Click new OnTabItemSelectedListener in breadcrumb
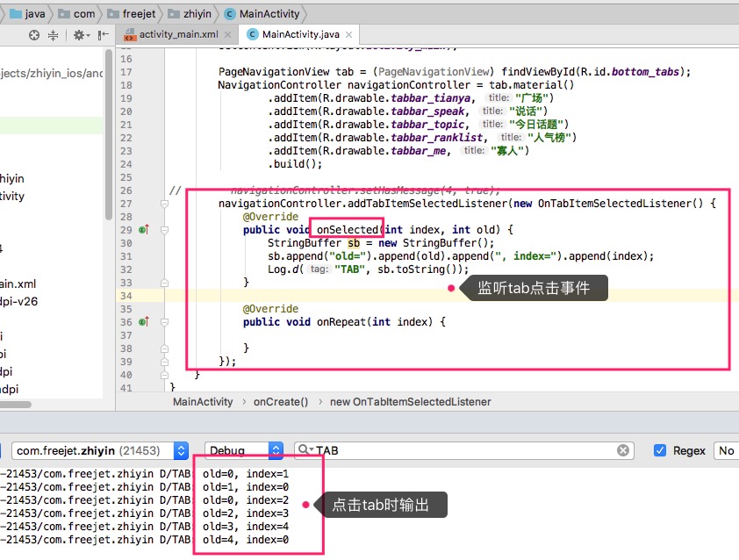The width and height of the screenshot is (739, 560). (x=411, y=402)
